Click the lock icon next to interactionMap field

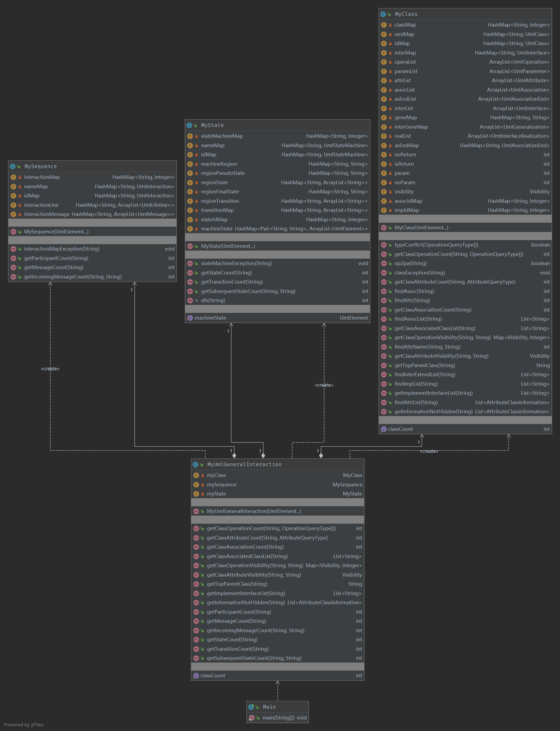click(20, 177)
